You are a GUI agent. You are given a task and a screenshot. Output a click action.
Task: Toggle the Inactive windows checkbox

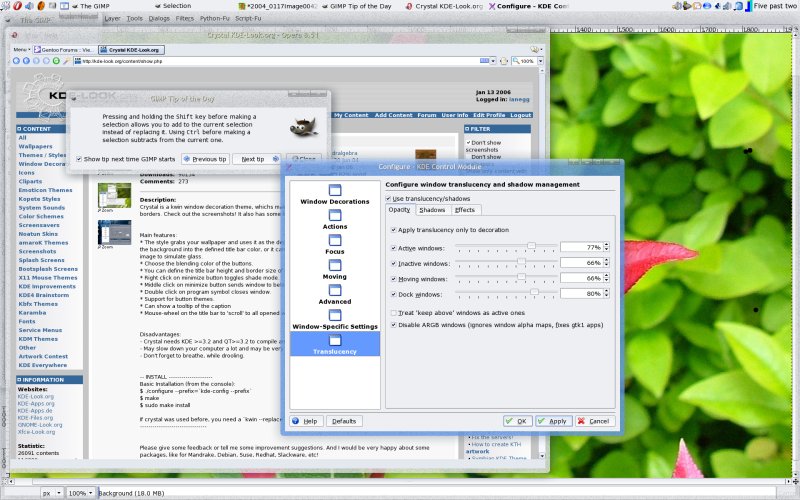coord(393,263)
